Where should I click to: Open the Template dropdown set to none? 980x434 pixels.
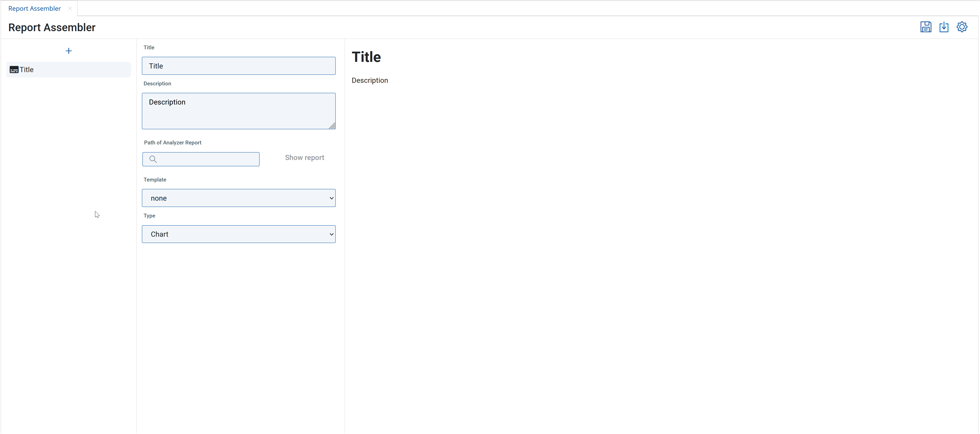[238, 198]
